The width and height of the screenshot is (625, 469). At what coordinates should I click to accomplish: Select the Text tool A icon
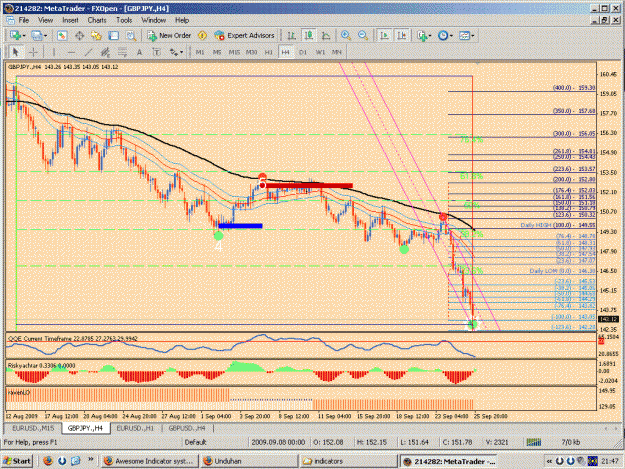[x=139, y=52]
